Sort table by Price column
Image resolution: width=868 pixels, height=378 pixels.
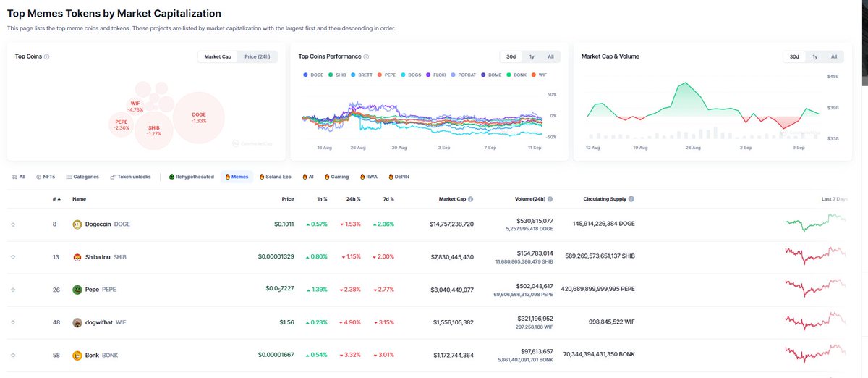pyautogui.click(x=287, y=199)
